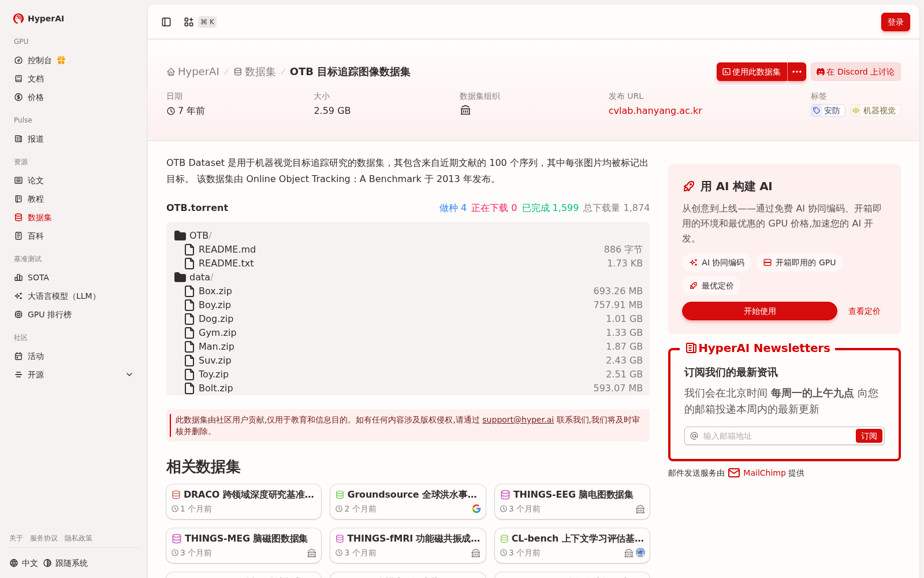Open the cvlab.hanyang.ac.kr link
This screenshot has height=578, width=924.
pos(655,110)
